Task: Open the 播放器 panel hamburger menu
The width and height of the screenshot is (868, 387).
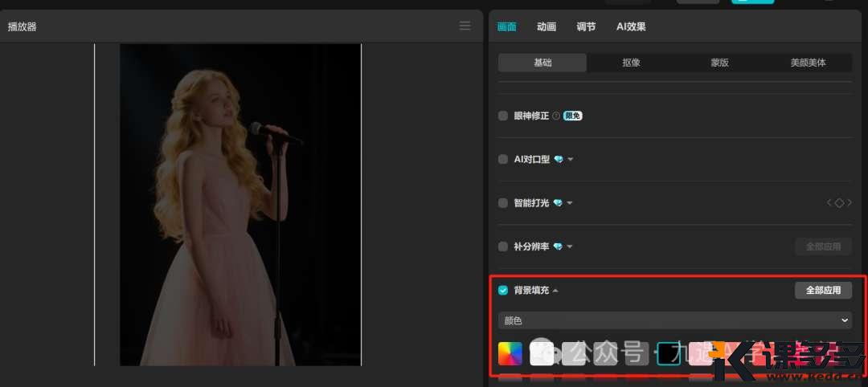Action: point(465,26)
